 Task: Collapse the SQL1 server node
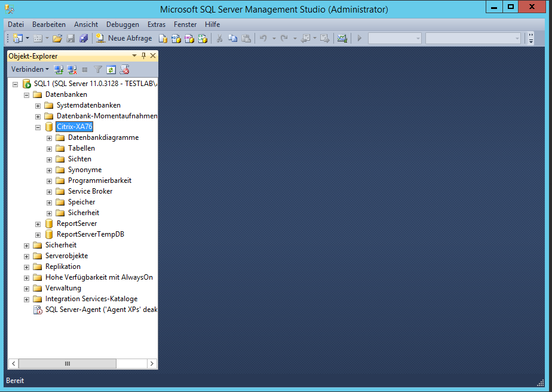pos(15,84)
